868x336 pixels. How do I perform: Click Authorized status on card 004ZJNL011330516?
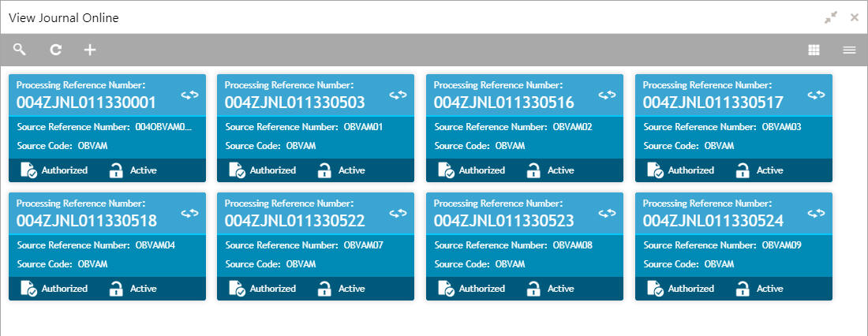[481, 170]
